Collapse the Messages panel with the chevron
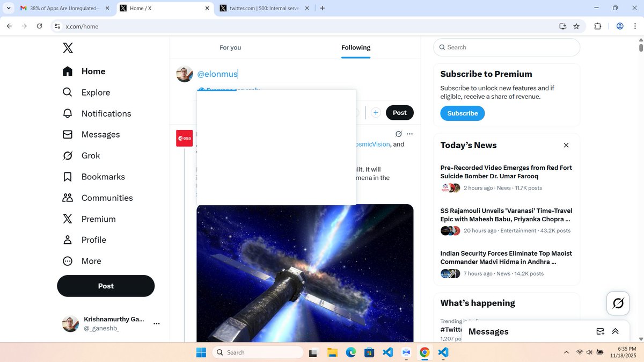 [615, 331]
